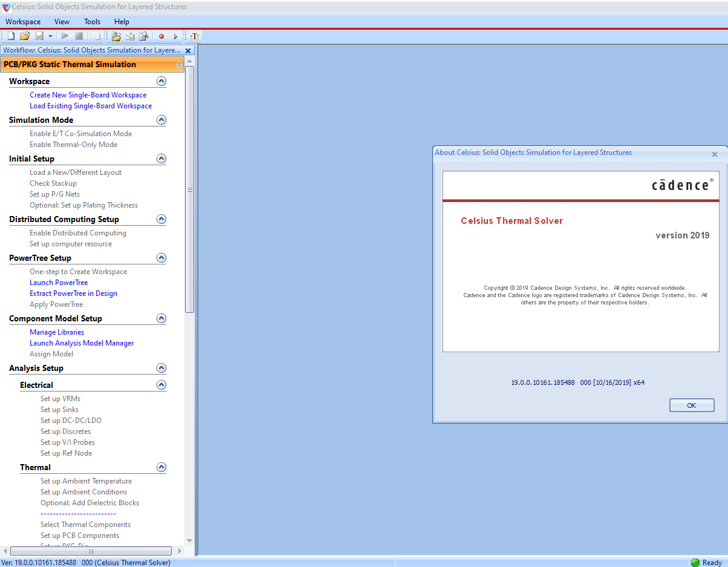The width and height of the screenshot is (728, 567).
Task: Click OK in the About dialog
Action: [x=692, y=405]
